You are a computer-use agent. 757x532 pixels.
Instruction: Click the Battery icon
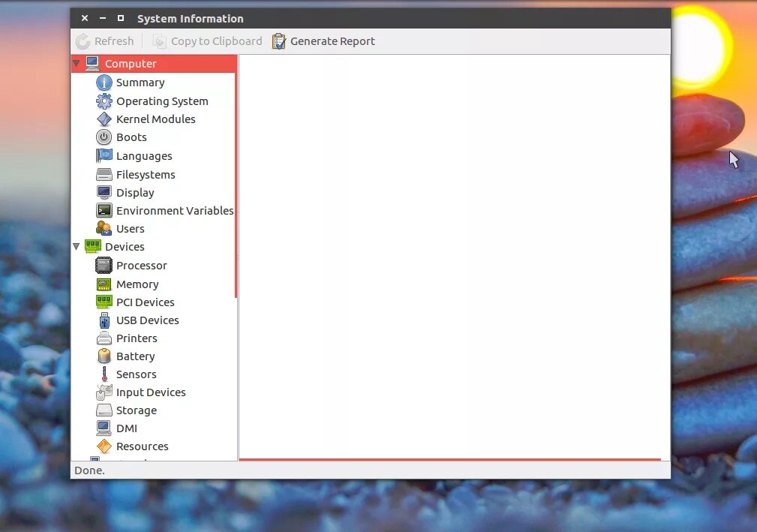(x=104, y=356)
